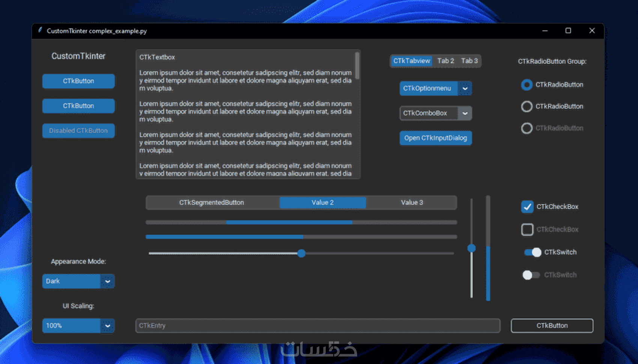Select the Value 2 segment

pyautogui.click(x=323, y=203)
